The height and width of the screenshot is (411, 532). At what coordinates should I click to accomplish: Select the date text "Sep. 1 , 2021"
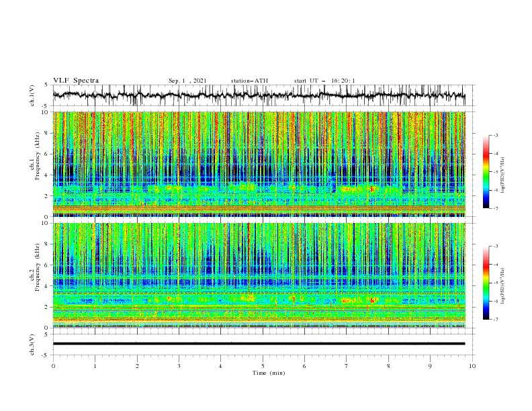(187, 81)
